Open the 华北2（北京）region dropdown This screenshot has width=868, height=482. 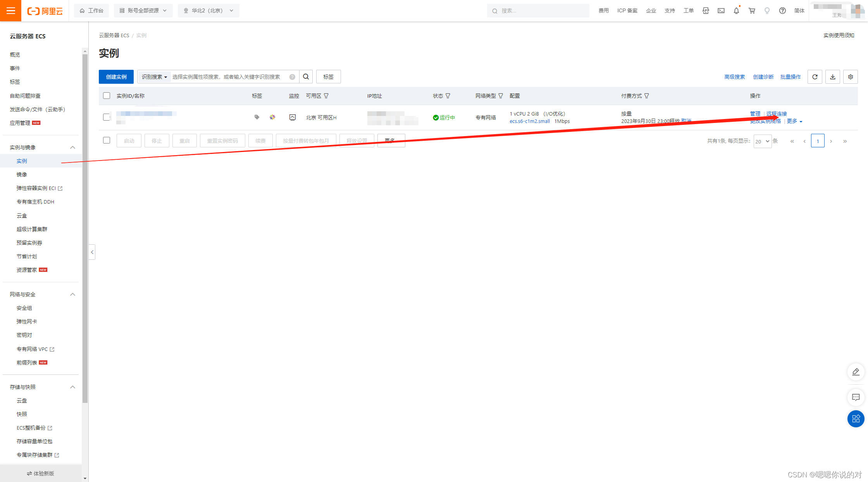(208, 10)
